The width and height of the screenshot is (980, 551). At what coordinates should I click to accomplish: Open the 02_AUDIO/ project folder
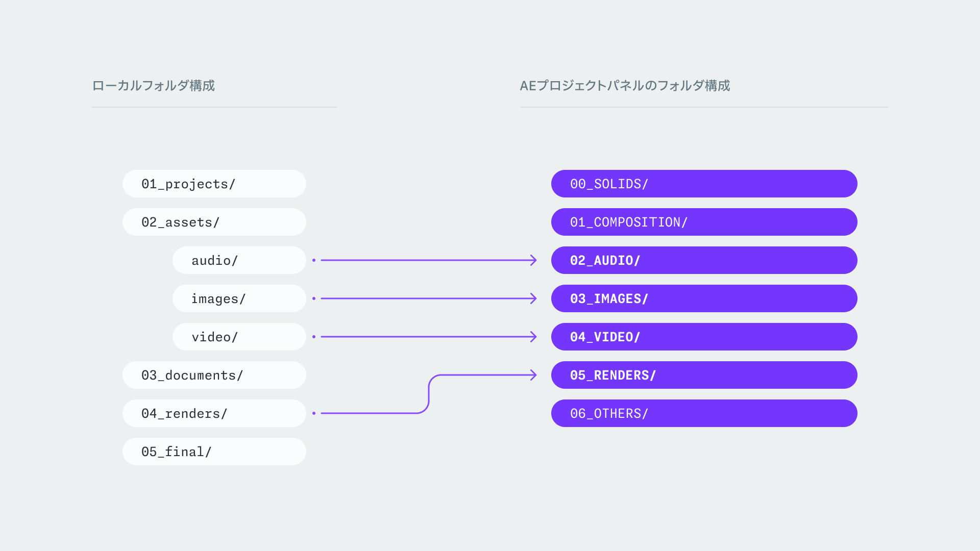click(704, 260)
